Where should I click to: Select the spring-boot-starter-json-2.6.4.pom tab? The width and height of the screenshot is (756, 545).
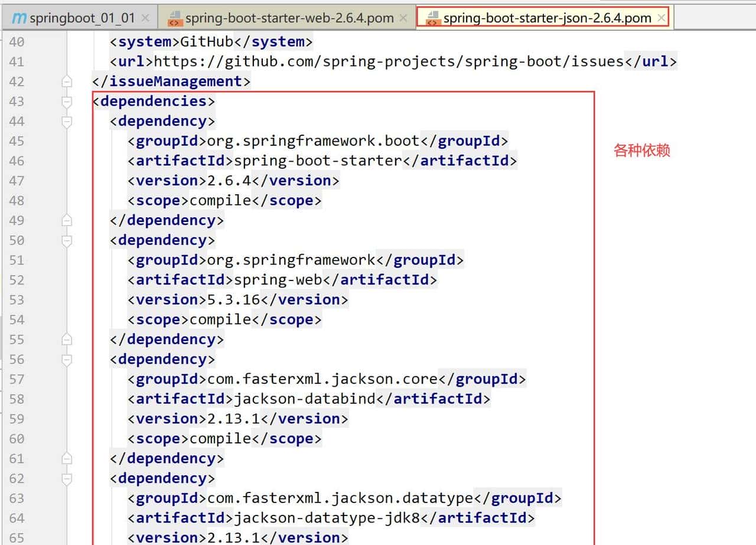(x=547, y=18)
